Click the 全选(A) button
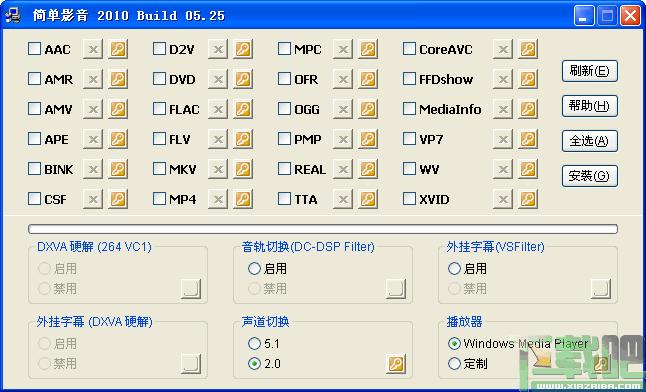Image resolution: width=646 pixels, height=392 pixels. coord(590,141)
